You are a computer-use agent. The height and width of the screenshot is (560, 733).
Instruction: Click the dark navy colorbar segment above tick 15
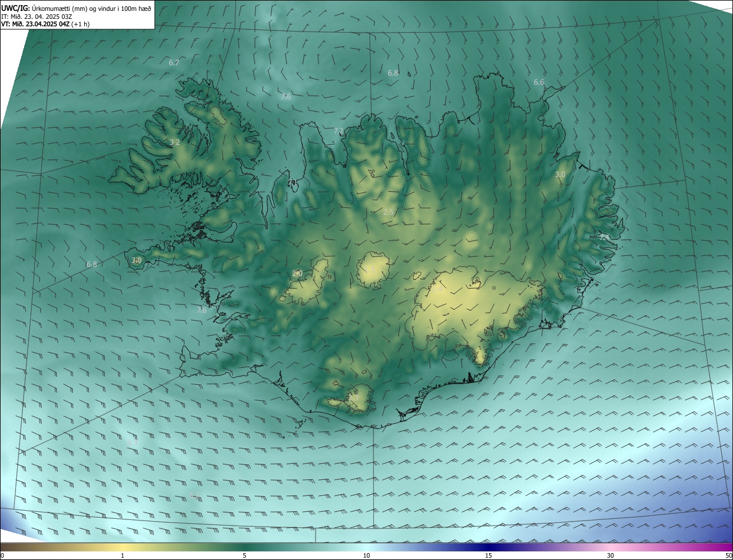point(488,547)
